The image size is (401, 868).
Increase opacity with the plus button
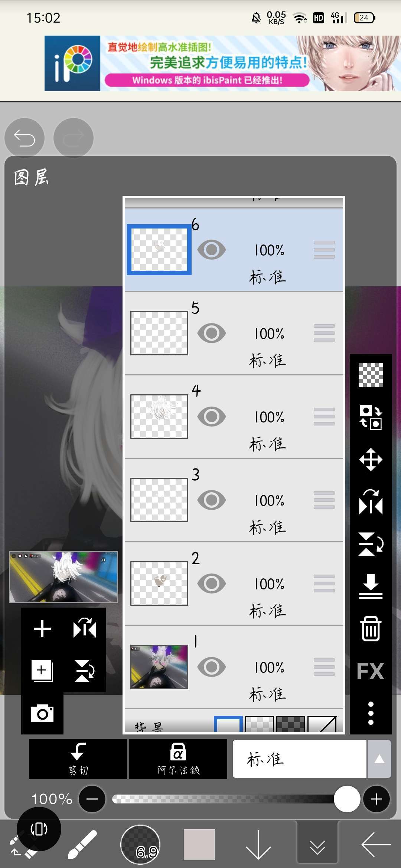pos(376,799)
